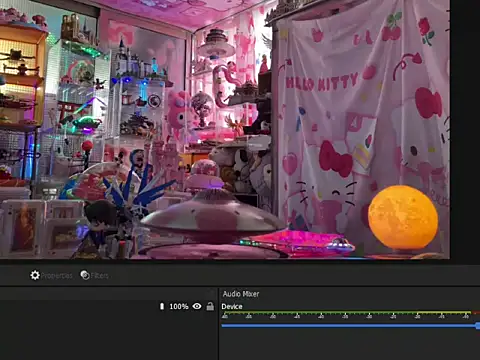Click the orange moon lamp in the preview
480x360 pixels.
(x=403, y=218)
